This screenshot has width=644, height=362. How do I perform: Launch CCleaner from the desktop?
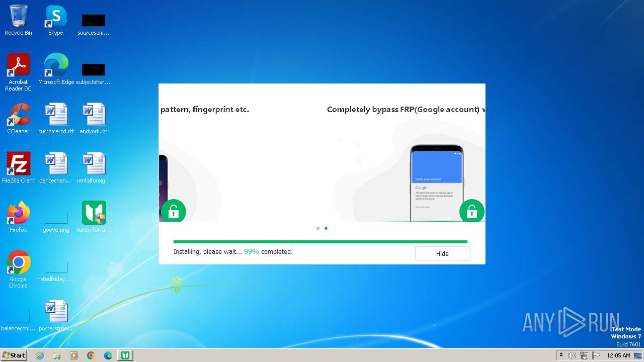click(x=18, y=119)
